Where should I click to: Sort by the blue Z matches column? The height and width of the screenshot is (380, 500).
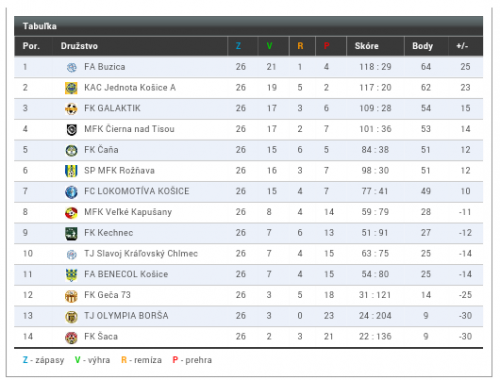coord(238,46)
